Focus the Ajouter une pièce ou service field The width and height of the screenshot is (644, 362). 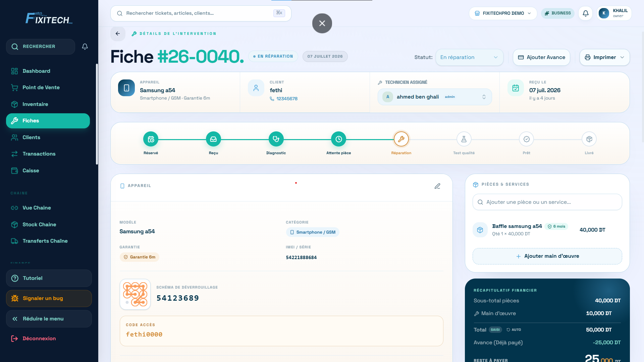[x=547, y=202]
